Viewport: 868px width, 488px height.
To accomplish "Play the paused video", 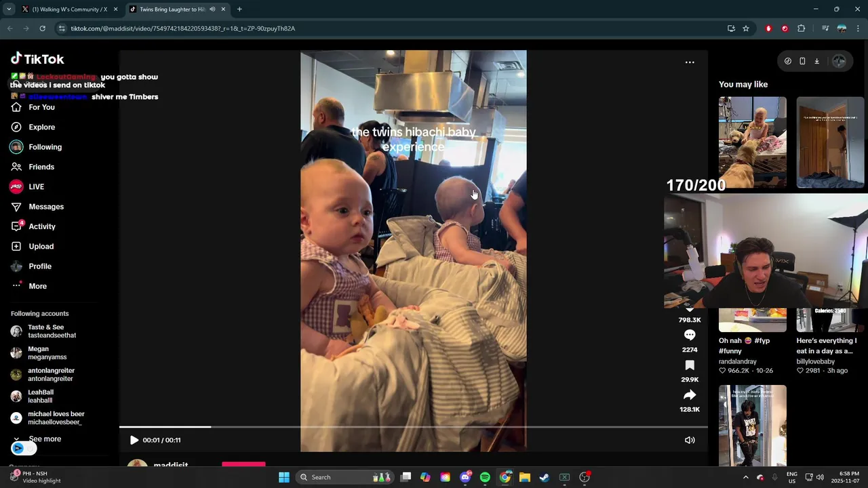I will (134, 440).
